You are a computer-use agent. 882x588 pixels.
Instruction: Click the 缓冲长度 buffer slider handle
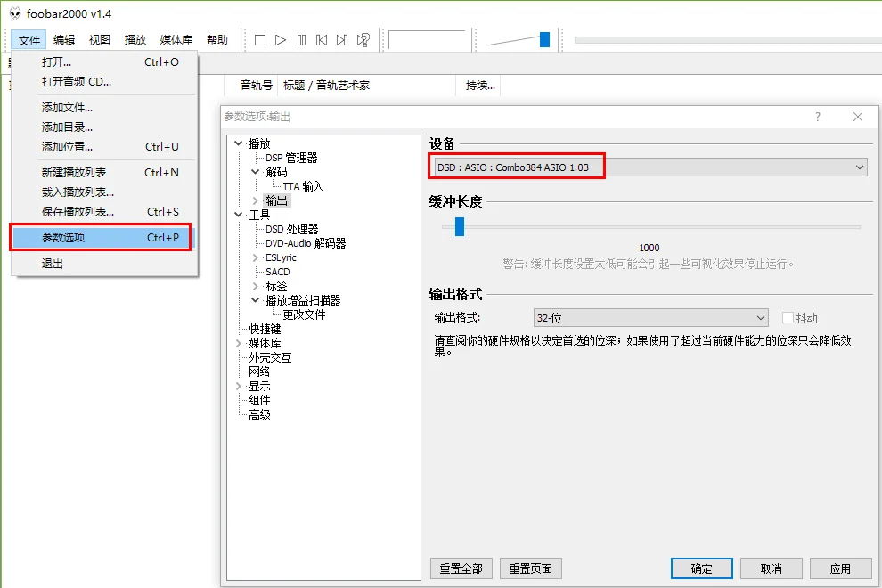pos(460,227)
